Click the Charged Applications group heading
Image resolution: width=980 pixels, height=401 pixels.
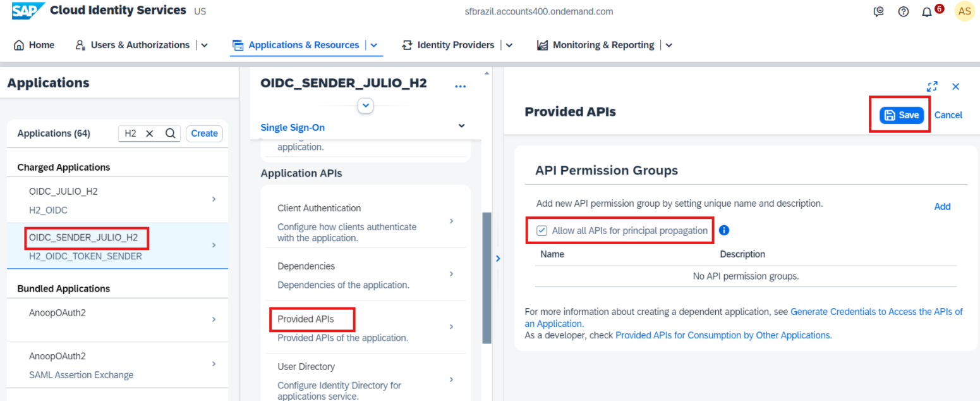click(x=64, y=167)
